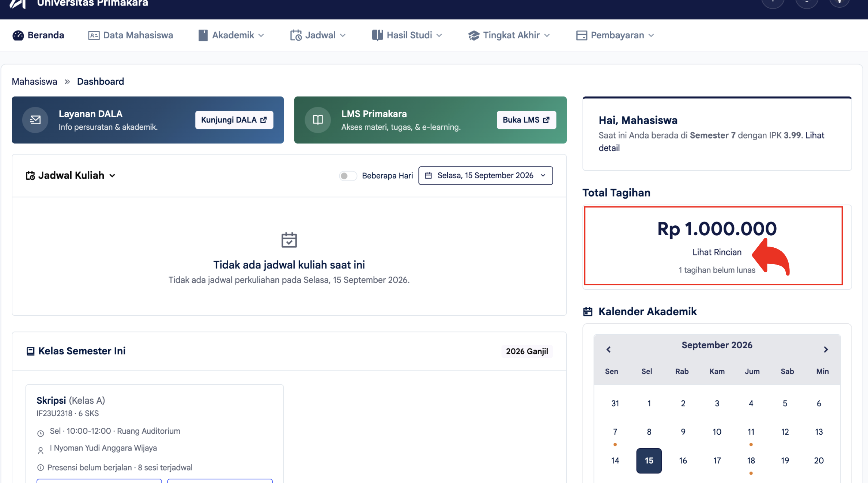Select date 15 in the calendar
The width and height of the screenshot is (868, 483).
[649, 461]
